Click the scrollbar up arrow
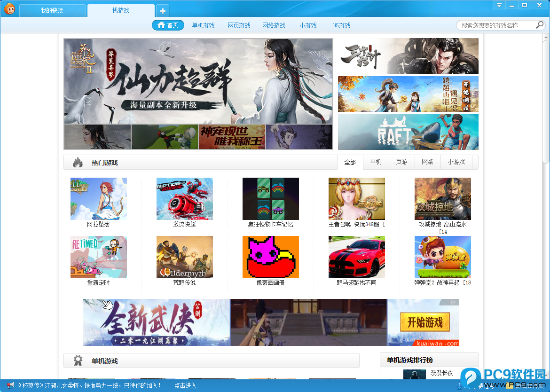550x392 pixels. [546, 37]
